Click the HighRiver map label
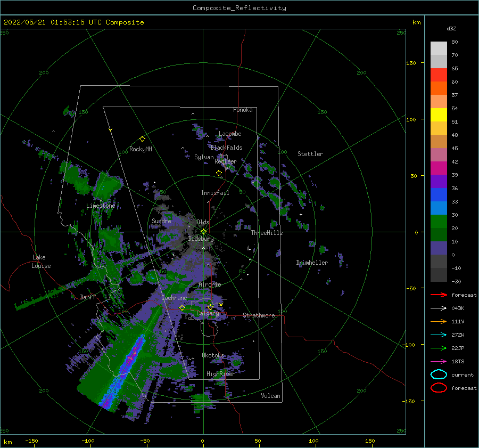 (x=220, y=374)
